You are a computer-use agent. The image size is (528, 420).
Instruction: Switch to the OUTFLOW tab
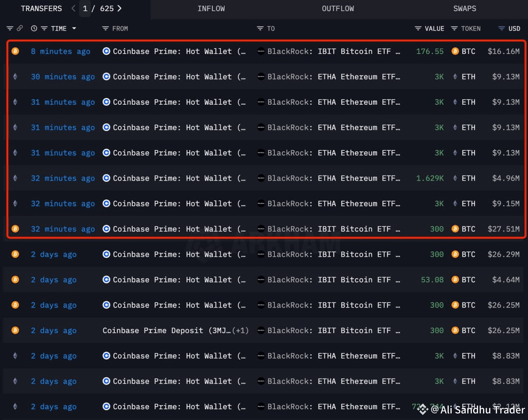point(338,9)
